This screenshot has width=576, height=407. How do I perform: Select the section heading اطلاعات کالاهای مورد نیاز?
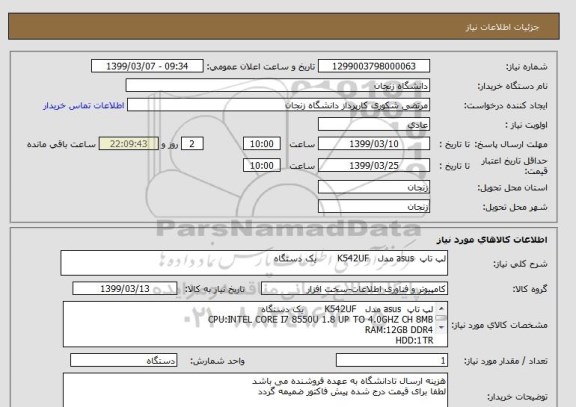tap(492, 240)
